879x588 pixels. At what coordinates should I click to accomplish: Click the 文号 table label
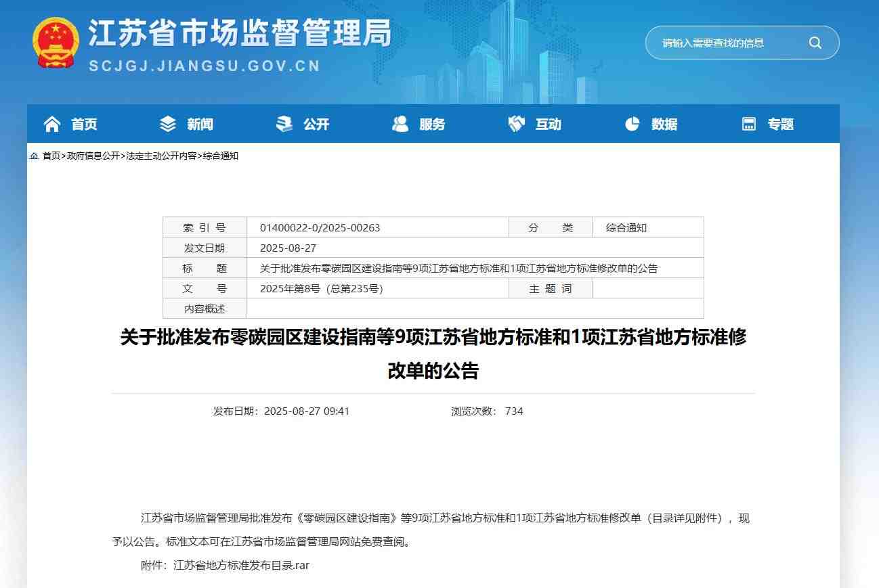click(205, 288)
